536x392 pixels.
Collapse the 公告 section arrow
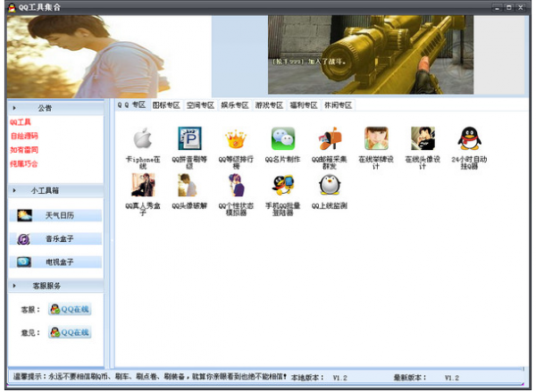tap(14, 108)
